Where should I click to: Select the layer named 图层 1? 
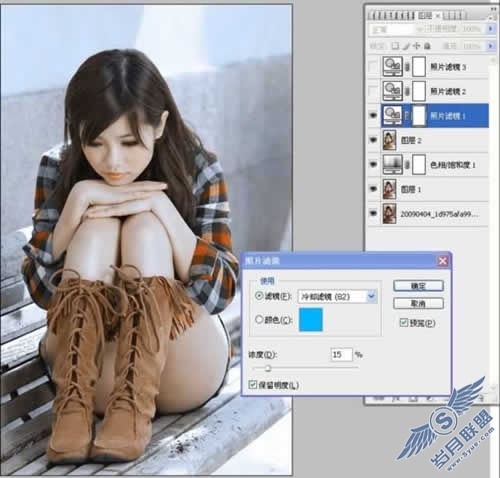coord(411,189)
